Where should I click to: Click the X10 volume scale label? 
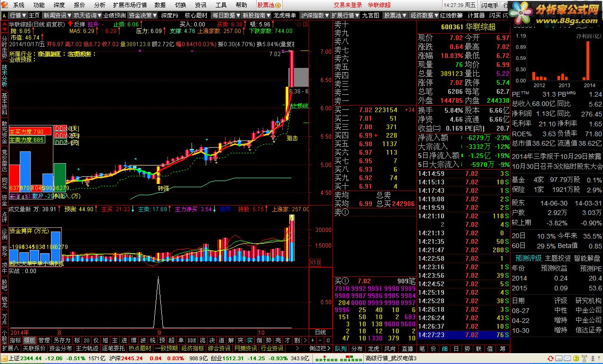point(315,262)
